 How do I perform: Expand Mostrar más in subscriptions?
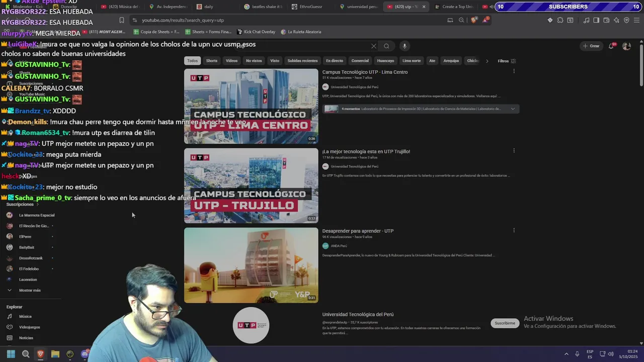(30, 290)
